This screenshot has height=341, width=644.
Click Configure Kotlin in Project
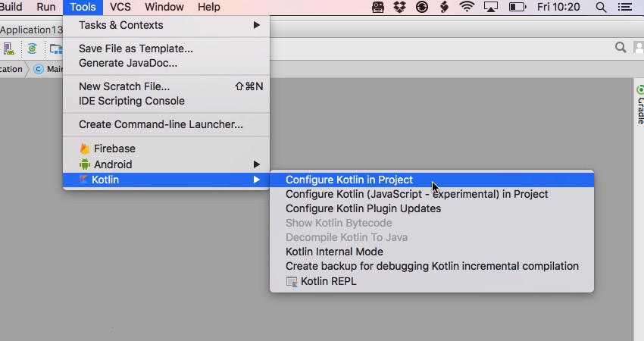tap(432, 180)
